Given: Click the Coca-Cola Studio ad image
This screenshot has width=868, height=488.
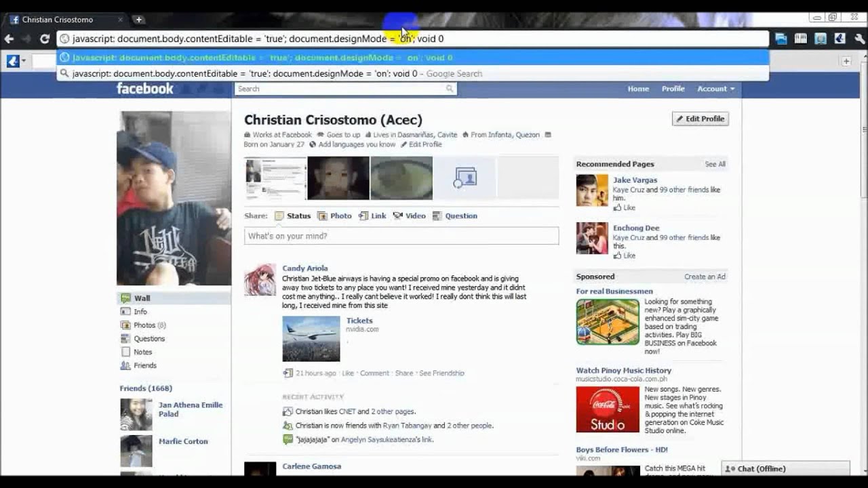Looking at the screenshot, I should 608,409.
